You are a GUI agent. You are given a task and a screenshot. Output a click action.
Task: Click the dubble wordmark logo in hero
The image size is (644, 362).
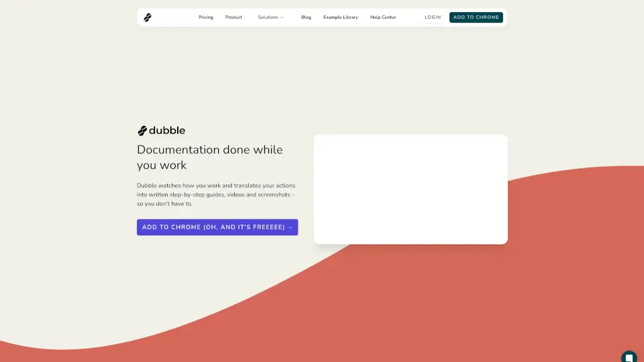[x=161, y=131]
